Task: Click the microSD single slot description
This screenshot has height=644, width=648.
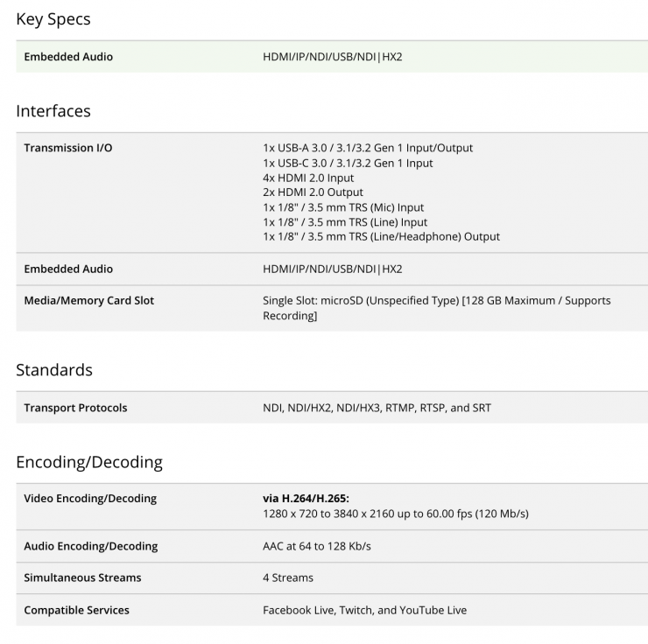Action: (x=437, y=308)
